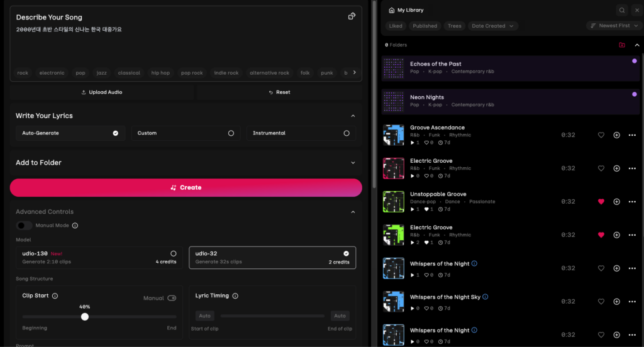Expand the Add to Folder section
644x347 pixels.
coord(353,163)
